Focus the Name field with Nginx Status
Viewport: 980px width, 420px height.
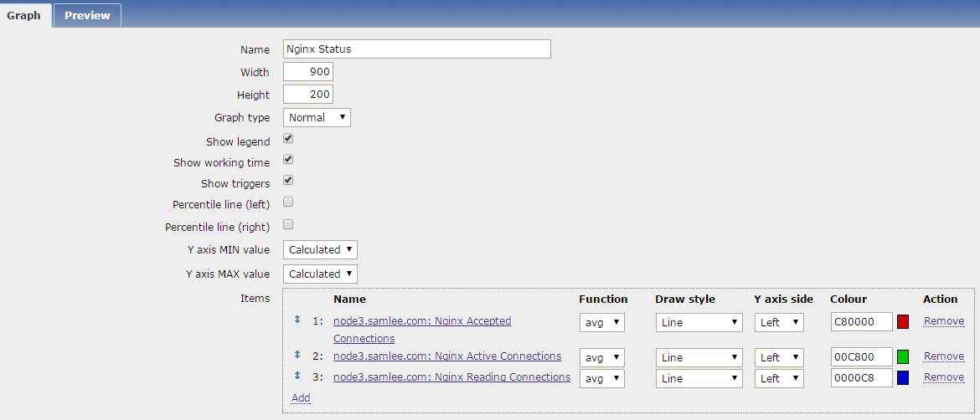[417, 49]
